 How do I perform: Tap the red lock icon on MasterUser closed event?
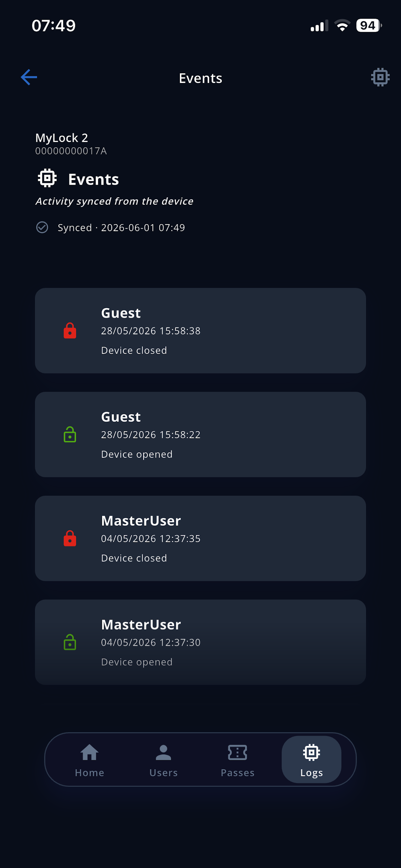pos(70,538)
